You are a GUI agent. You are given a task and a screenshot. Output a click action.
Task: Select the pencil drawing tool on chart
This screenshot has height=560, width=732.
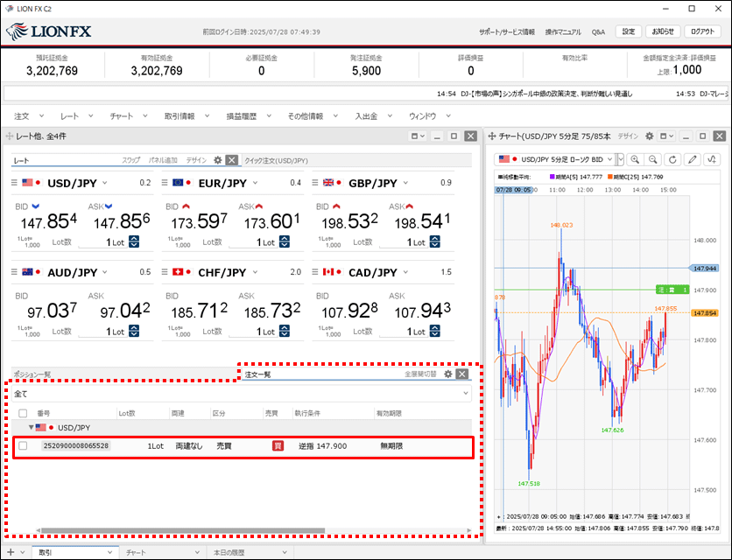pyautogui.click(x=693, y=159)
